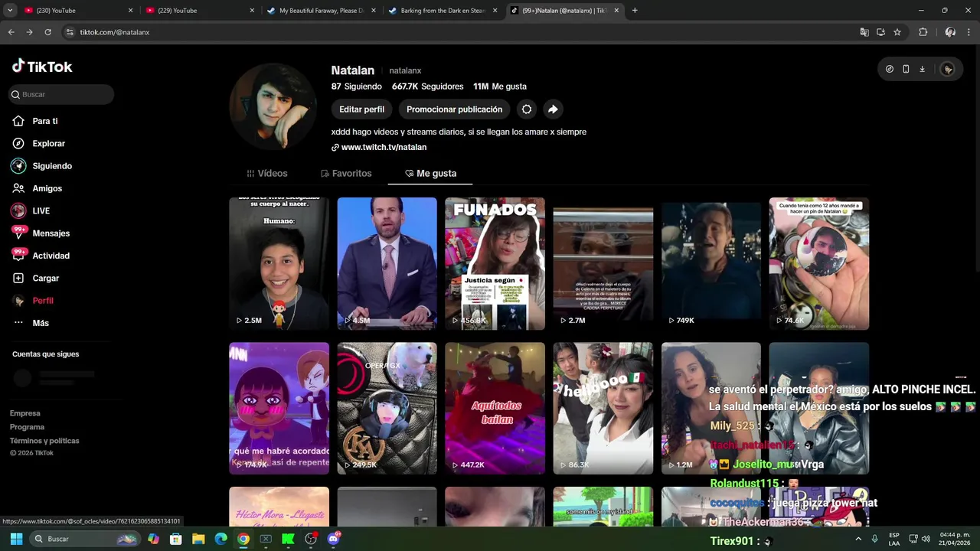The width and height of the screenshot is (980, 551).
Task: Open the 'Aquí todos bailan' video
Action: coord(495,409)
